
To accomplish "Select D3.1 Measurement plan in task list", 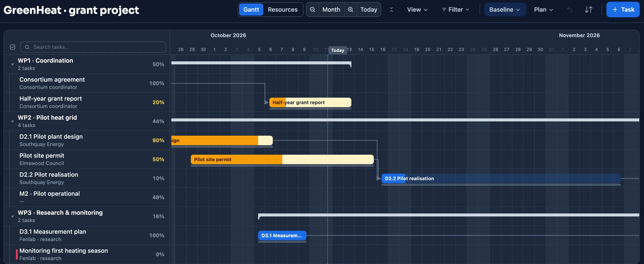I will [x=87, y=235].
